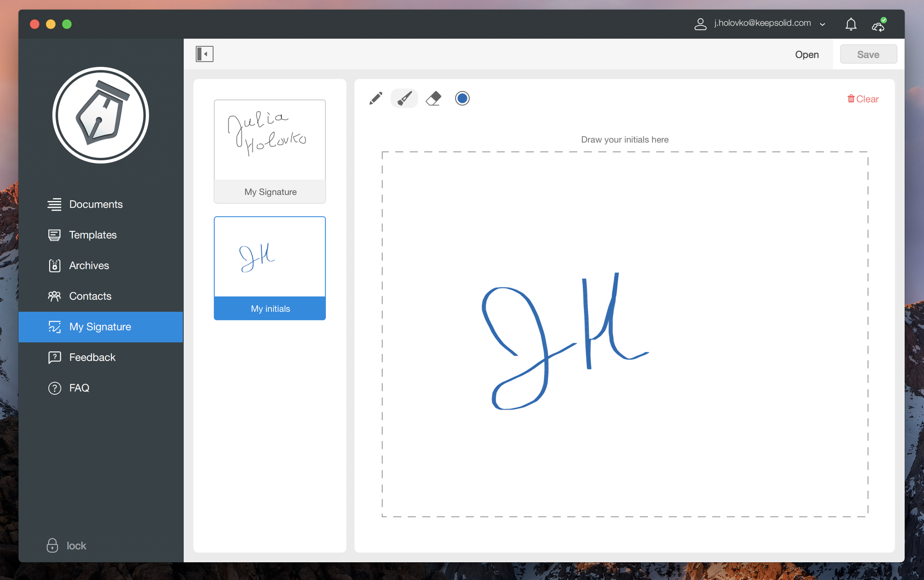The height and width of the screenshot is (580, 924).
Task: Open the Archives section
Action: tap(101, 265)
